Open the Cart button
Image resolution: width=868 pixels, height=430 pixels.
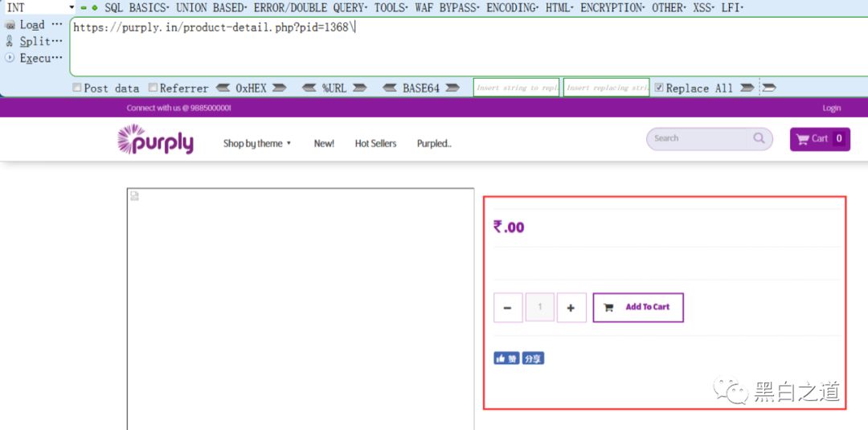[x=820, y=139]
